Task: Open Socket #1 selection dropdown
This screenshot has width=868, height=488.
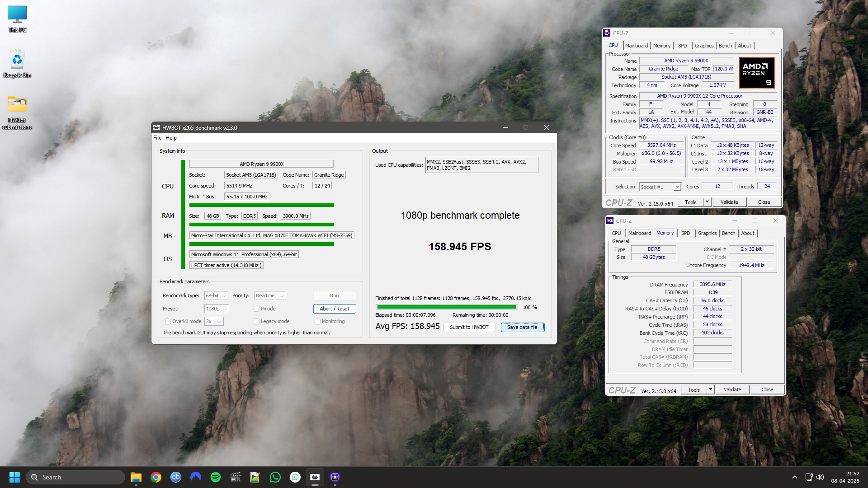Action: tap(660, 187)
